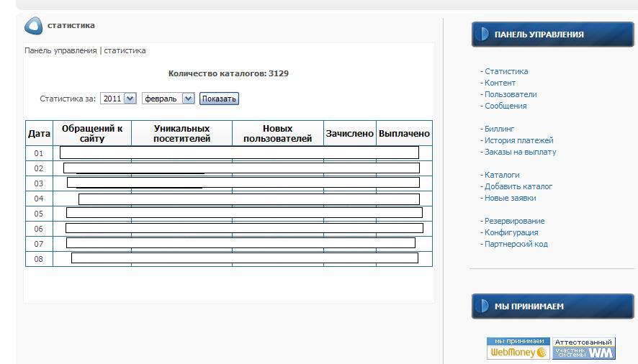Open the февраль month dropdown
Screen dimensions: 638x364
point(168,99)
